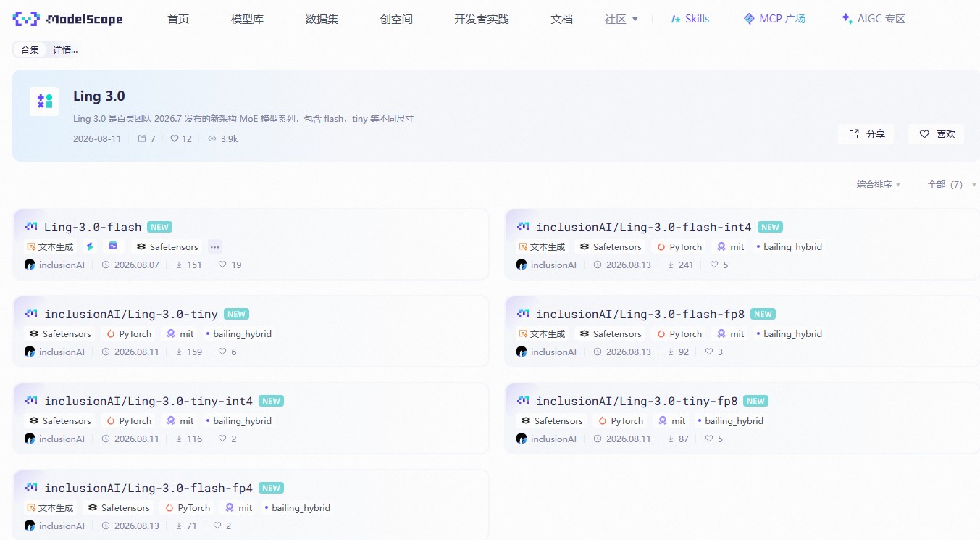The height and width of the screenshot is (540, 980).
Task: Open inclusionAI/Ling-3.0-flash-fp4 model link
Action: point(148,488)
